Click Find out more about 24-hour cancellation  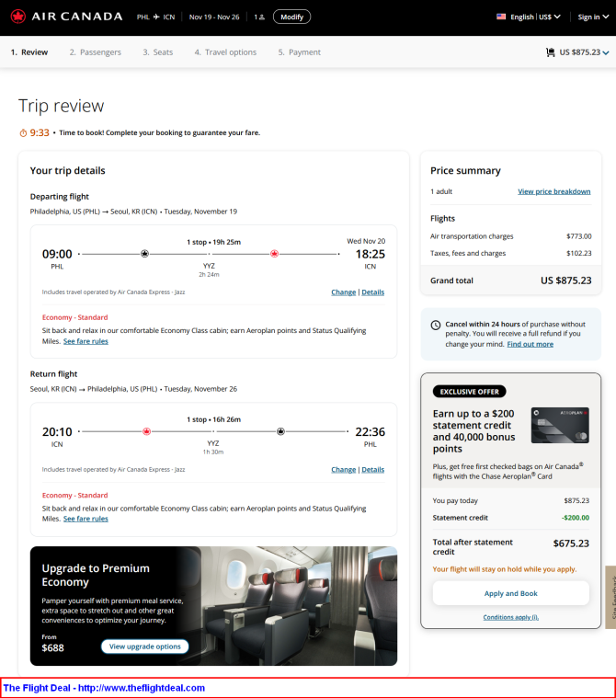[x=530, y=344]
